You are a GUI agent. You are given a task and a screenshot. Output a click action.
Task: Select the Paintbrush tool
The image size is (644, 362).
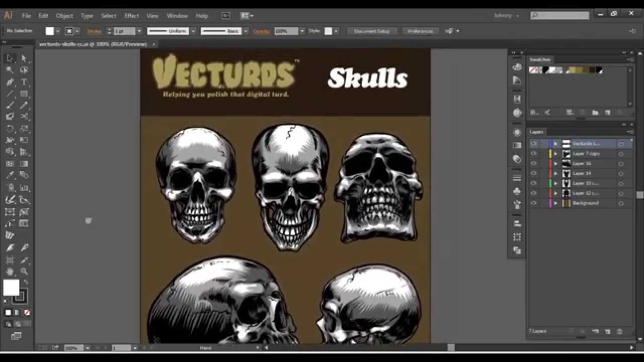point(10,105)
